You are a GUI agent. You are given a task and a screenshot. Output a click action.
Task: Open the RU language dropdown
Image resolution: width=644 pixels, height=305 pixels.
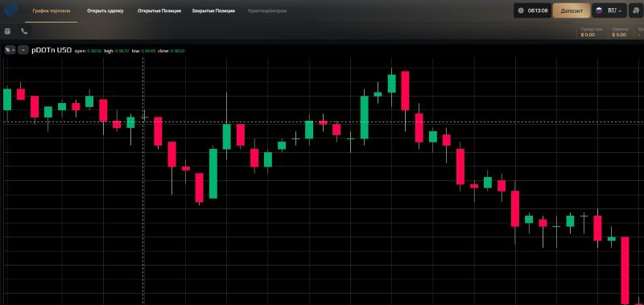click(609, 10)
